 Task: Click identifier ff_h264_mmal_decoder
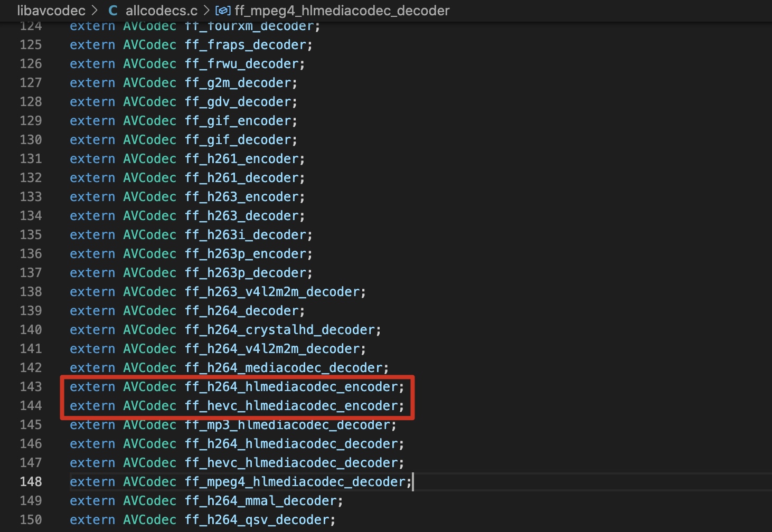click(261, 501)
